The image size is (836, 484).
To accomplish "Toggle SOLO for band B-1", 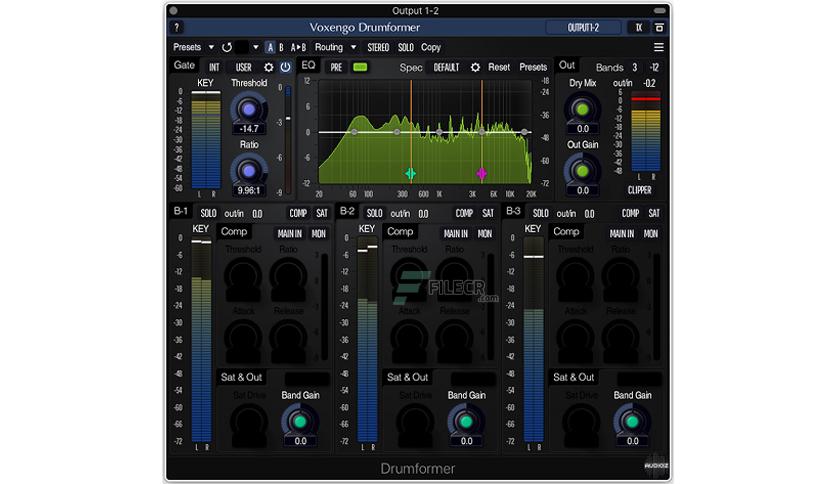I will tap(208, 213).
